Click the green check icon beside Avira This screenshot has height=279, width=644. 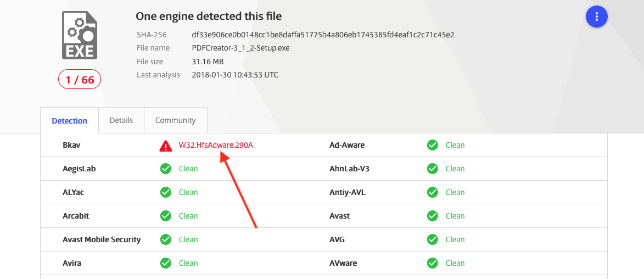pos(166,263)
